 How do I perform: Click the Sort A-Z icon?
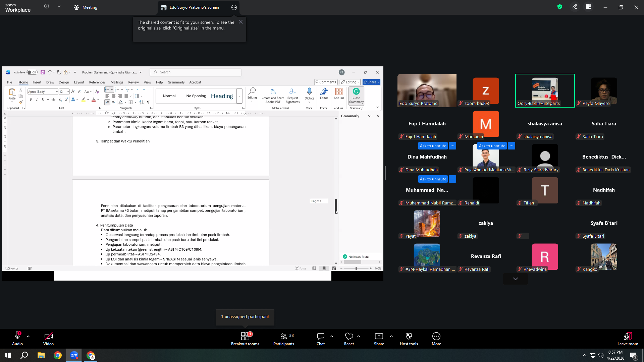tap(141, 102)
